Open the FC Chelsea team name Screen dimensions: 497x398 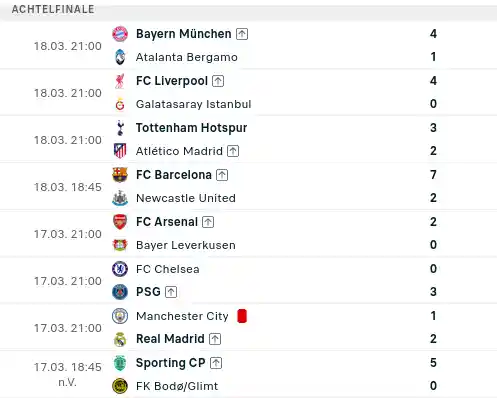coord(168,269)
